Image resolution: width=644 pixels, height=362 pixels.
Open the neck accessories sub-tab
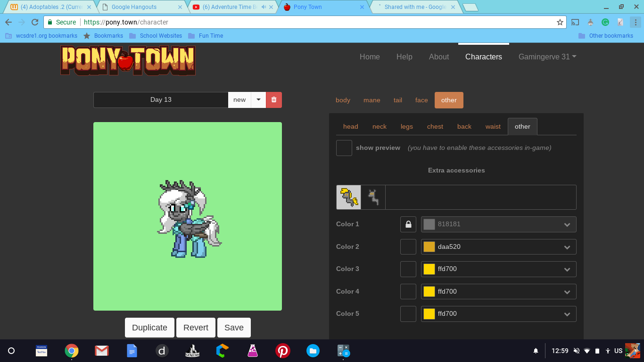(x=380, y=126)
